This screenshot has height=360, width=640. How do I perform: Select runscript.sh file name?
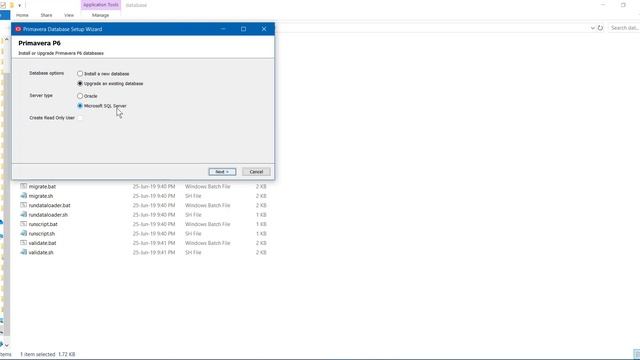(42, 233)
